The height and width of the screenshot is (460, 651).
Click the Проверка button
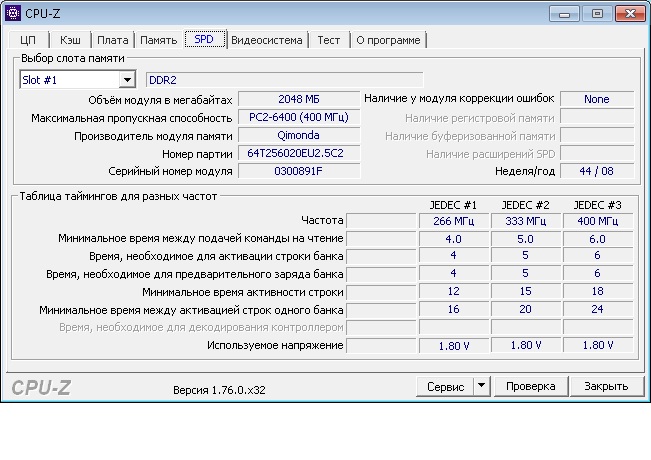click(531, 387)
